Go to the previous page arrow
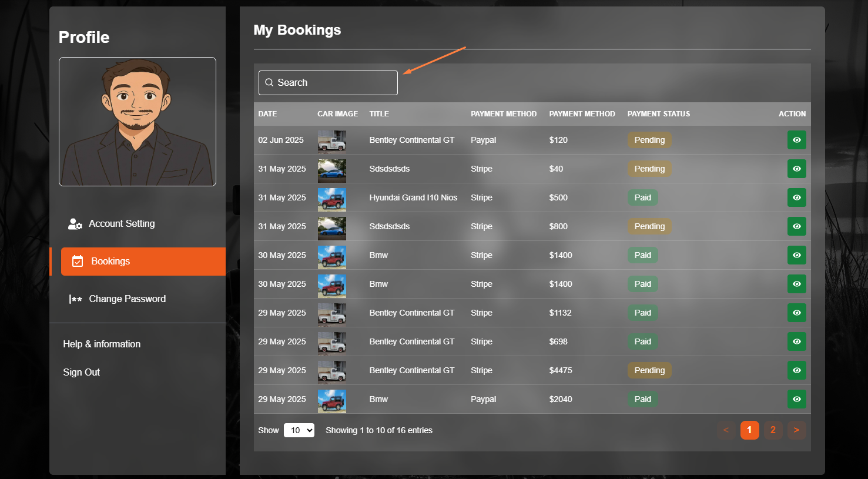Image resolution: width=868 pixels, height=479 pixels. [726, 430]
